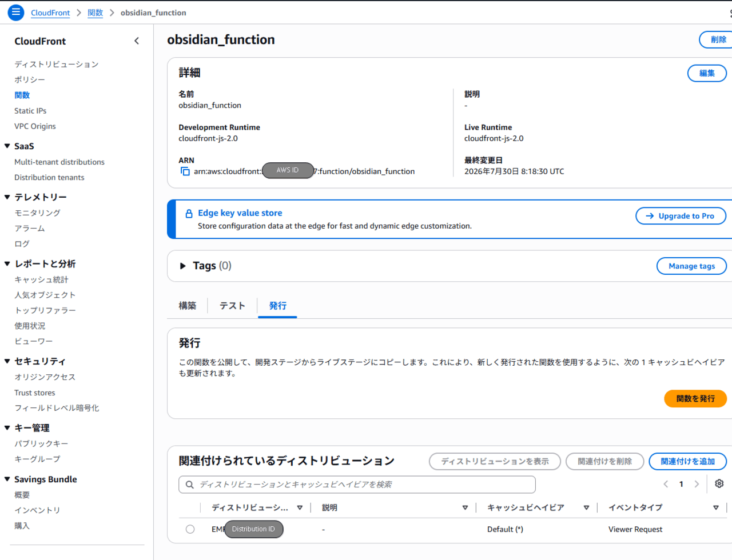Open キーグループ in the sidebar
This screenshot has width=732, height=560.
click(x=37, y=459)
